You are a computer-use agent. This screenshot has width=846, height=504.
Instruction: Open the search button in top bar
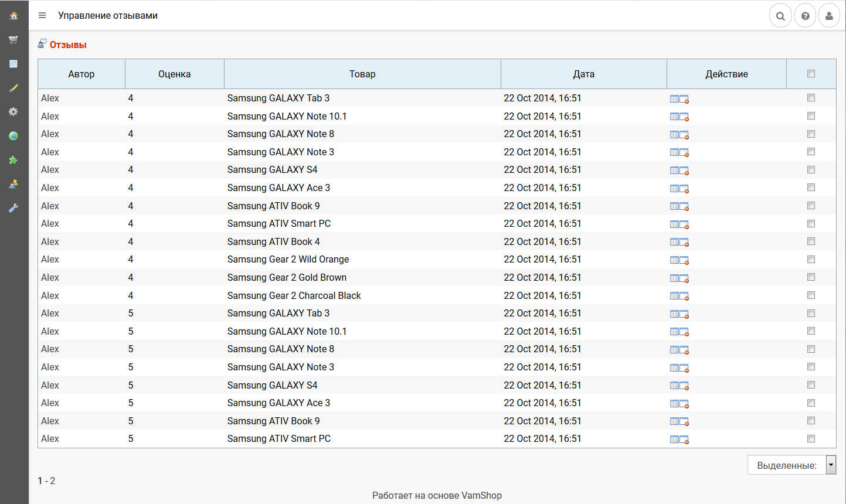[780, 16]
